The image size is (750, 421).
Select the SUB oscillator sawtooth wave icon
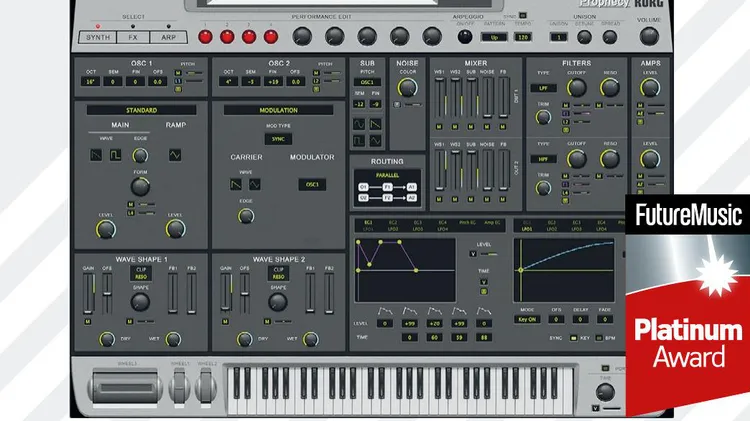tap(375, 124)
